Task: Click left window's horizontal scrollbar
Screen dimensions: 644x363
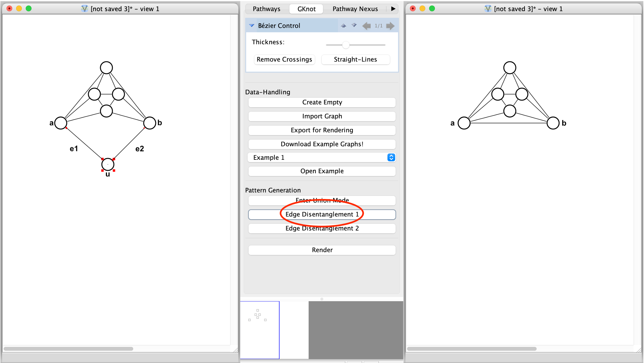Action: [x=68, y=349]
